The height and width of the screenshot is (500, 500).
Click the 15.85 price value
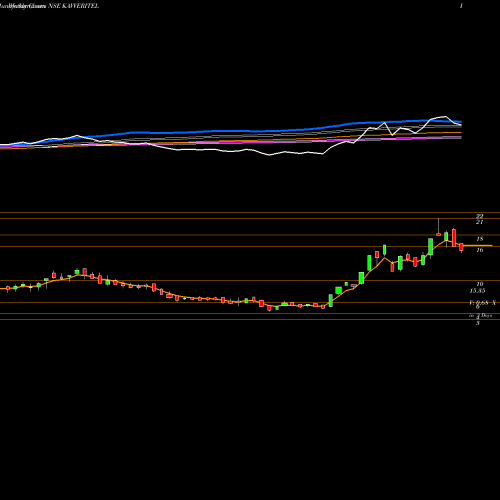point(477,291)
